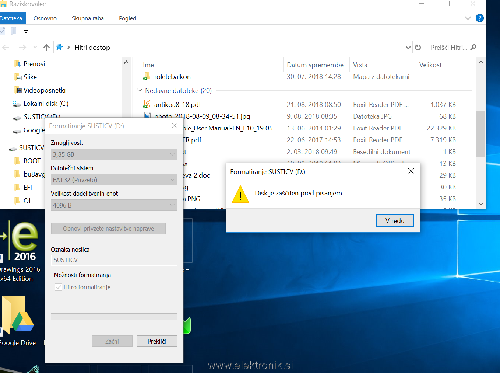This screenshot has height=373, width=500.
Task: Select Lokalni disk (C:) in navigation pane
Action: 46,104
